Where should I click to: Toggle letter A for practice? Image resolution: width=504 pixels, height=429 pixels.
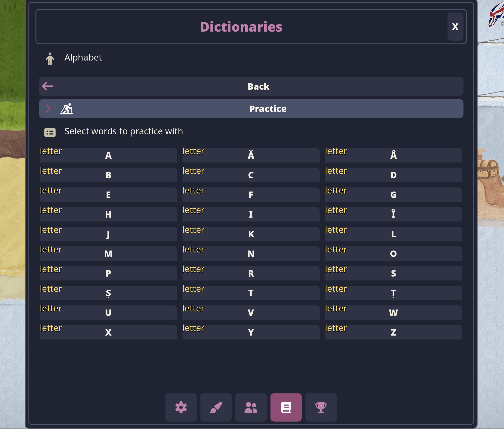[109, 156]
